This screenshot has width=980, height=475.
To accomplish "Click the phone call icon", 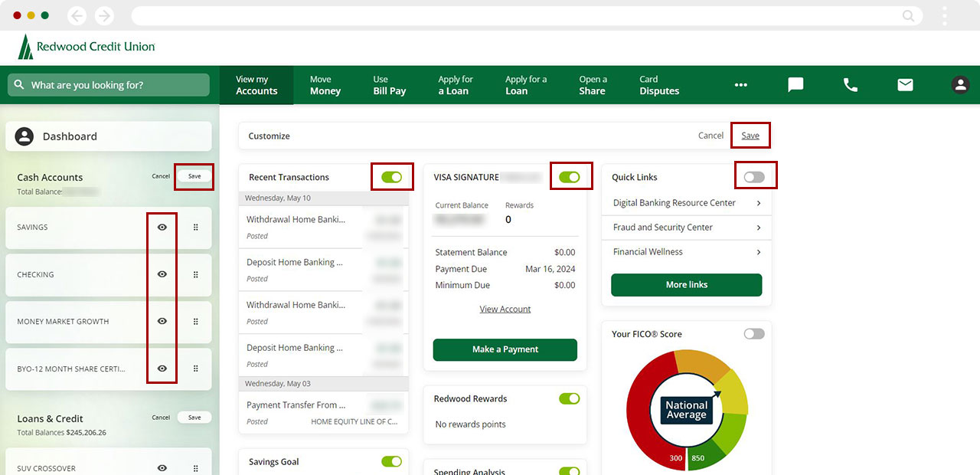I will pyautogui.click(x=851, y=85).
